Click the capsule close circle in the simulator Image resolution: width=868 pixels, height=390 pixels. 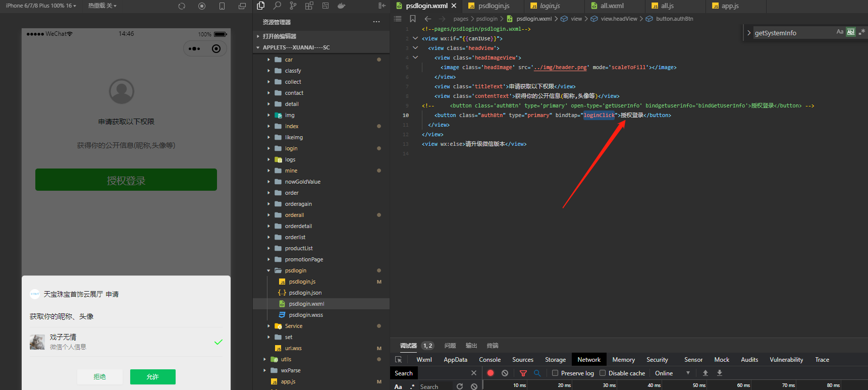216,49
